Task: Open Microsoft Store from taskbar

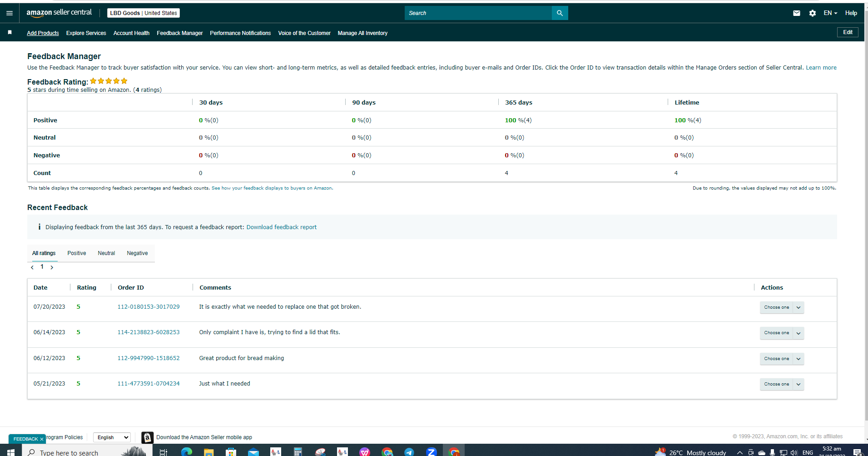Action: click(x=231, y=451)
